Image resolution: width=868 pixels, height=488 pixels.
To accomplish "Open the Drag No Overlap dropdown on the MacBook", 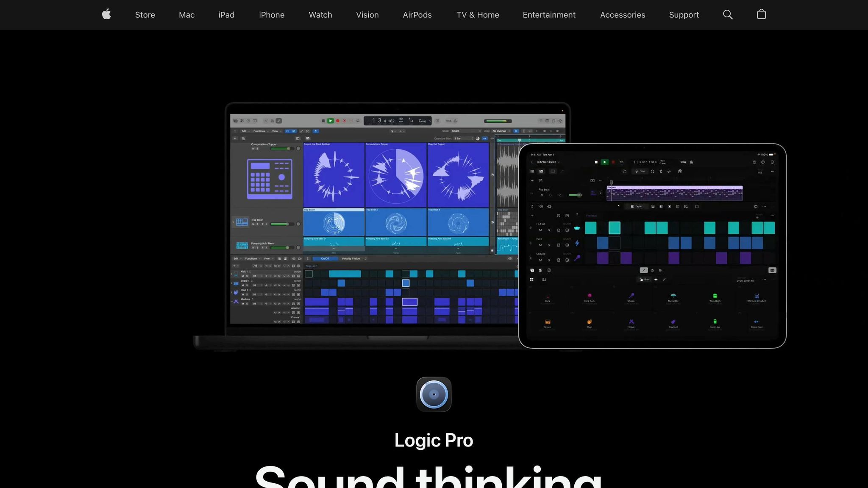I will pos(501,131).
